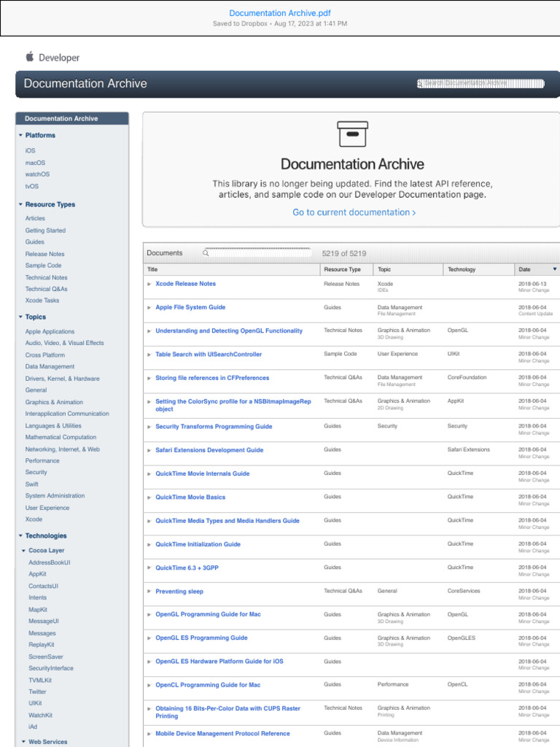Select WatchKit technology
The image size is (560, 747).
click(41, 715)
